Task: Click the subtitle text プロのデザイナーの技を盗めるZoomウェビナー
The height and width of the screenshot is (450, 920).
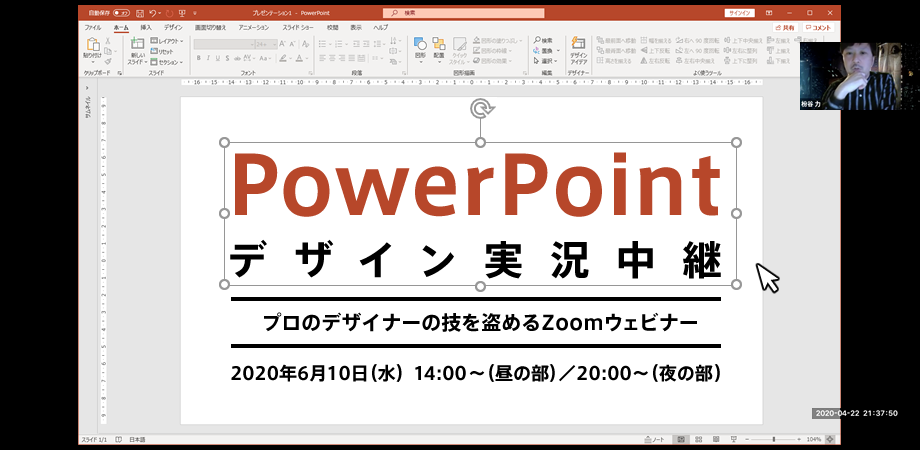Action: [x=480, y=323]
